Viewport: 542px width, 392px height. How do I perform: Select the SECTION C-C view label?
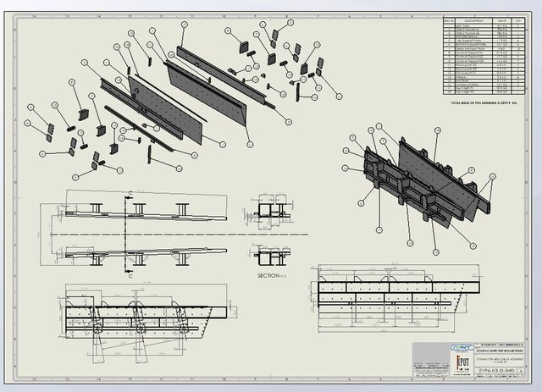pos(273,275)
